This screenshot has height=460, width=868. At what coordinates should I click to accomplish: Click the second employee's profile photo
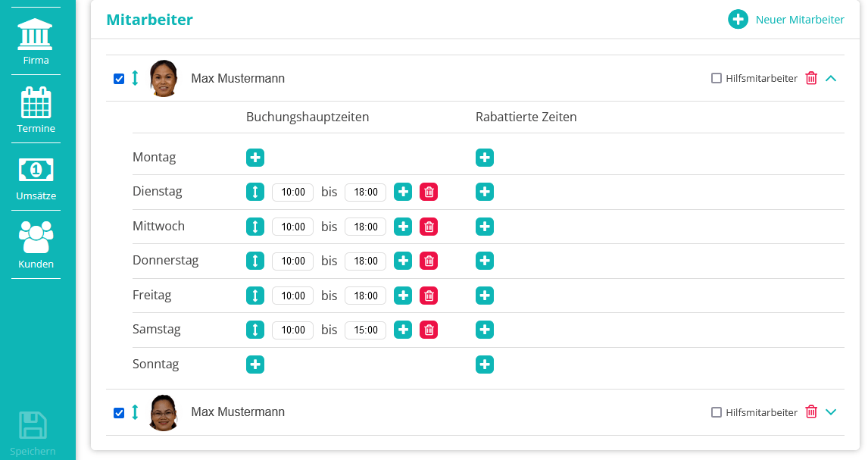tap(164, 412)
